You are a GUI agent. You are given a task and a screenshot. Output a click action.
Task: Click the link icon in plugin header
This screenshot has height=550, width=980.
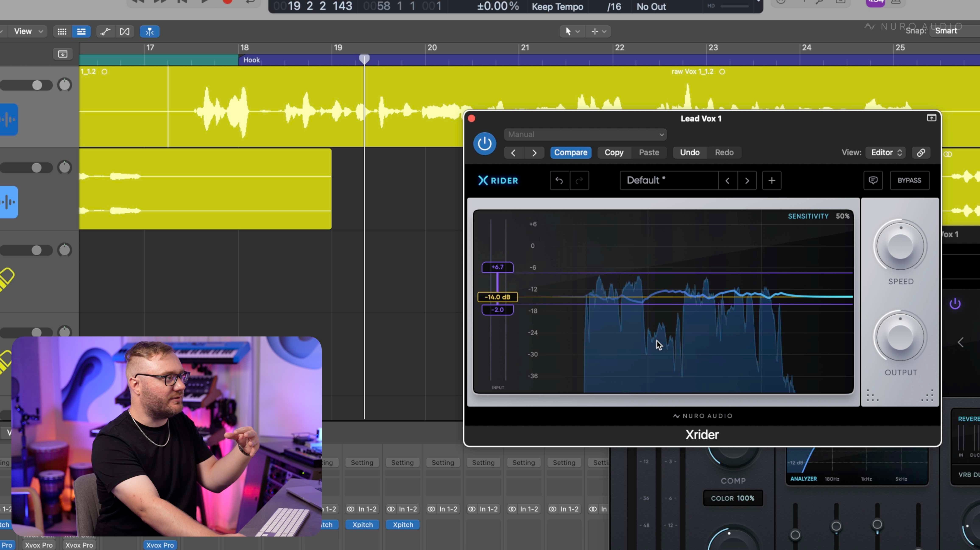point(921,152)
